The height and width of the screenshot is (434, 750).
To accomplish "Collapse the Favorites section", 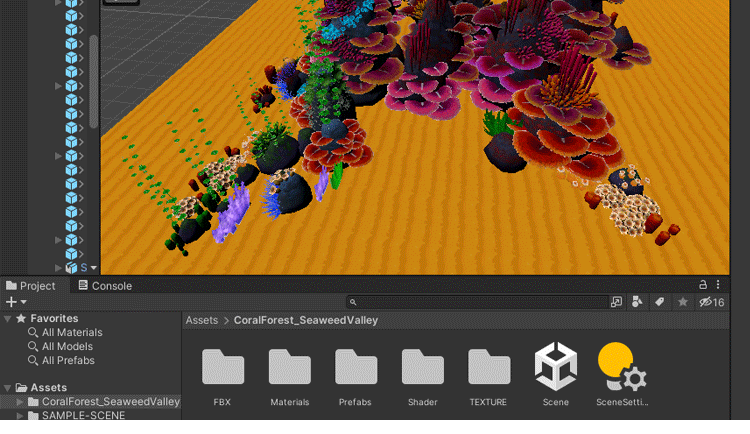I will 8,319.
